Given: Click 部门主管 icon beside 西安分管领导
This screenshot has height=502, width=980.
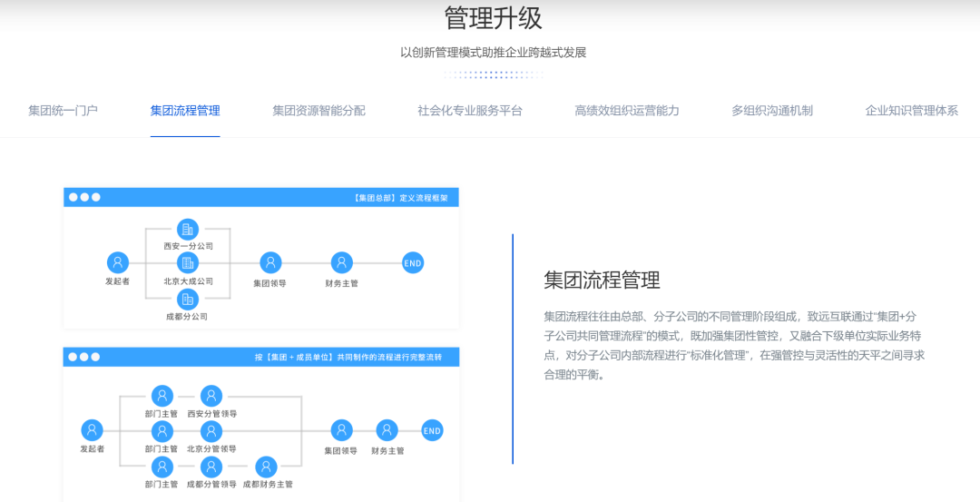Looking at the screenshot, I should click(x=162, y=396).
